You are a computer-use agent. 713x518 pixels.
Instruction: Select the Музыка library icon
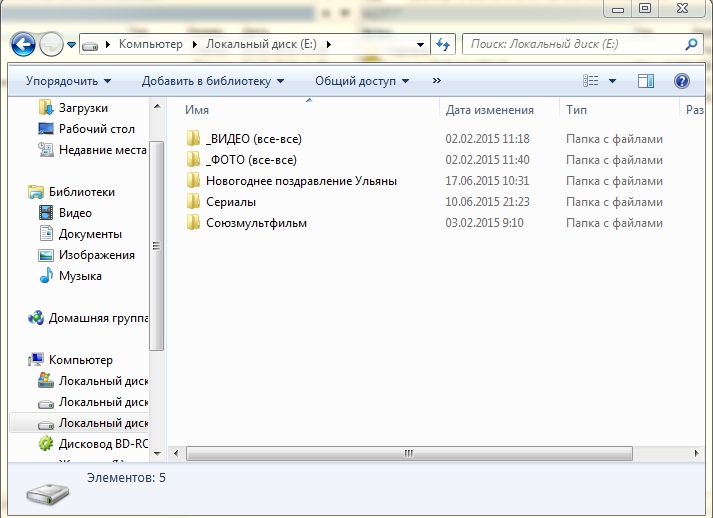click(x=46, y=276)
